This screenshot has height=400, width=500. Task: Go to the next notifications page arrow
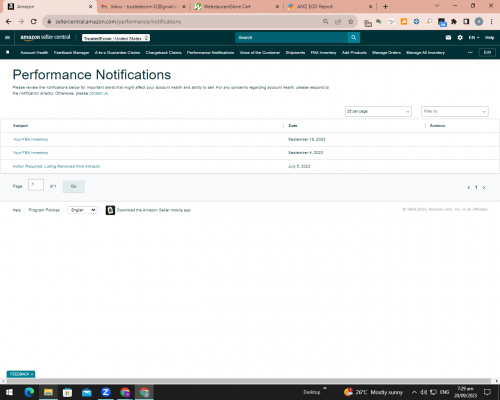pos(484,187)
